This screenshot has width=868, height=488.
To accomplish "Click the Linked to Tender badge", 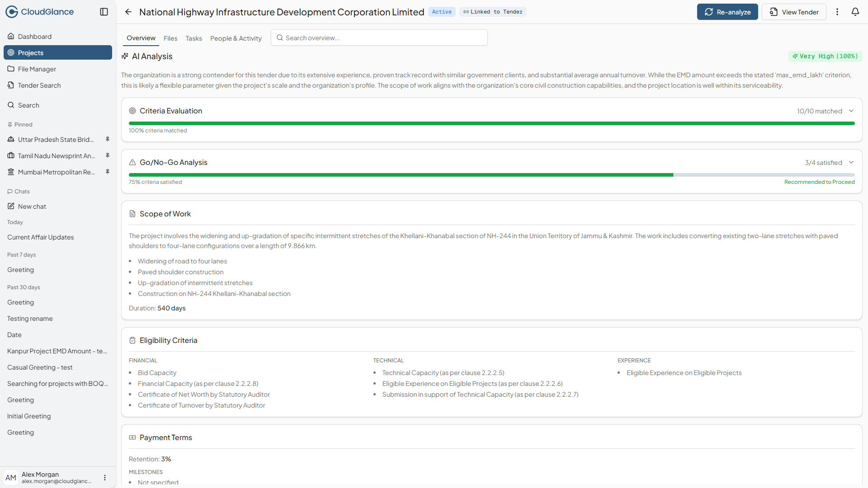I will (493, 12).
